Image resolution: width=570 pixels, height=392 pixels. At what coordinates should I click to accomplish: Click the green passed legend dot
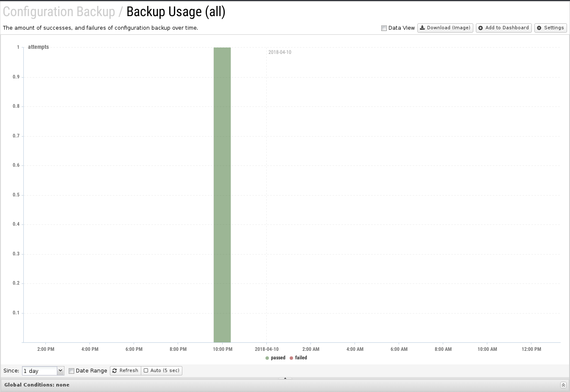click(x=267, y=358)
